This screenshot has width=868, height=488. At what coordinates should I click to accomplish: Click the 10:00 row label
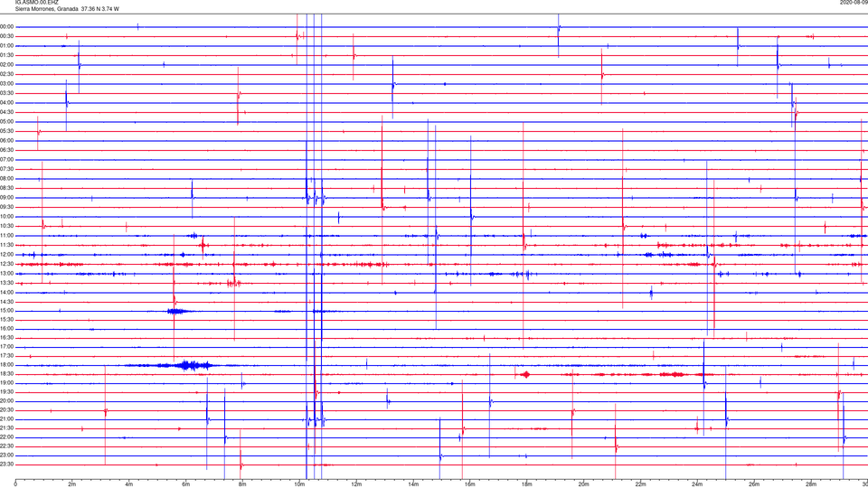[7, 216]
